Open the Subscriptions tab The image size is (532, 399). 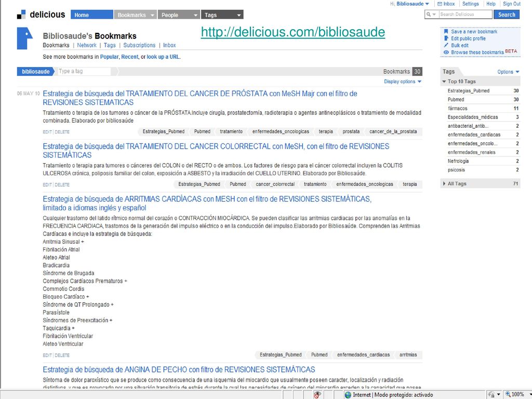click(139, 45)
